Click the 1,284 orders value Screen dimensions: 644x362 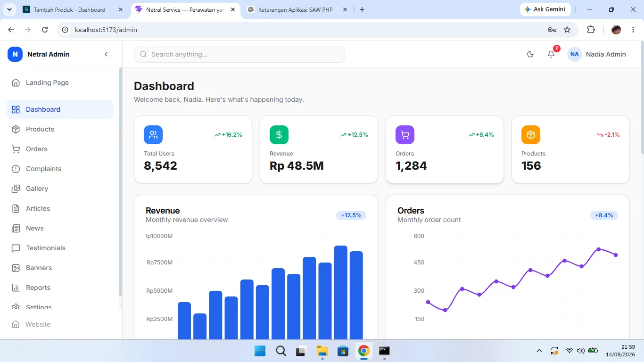[x=411, y=166]
